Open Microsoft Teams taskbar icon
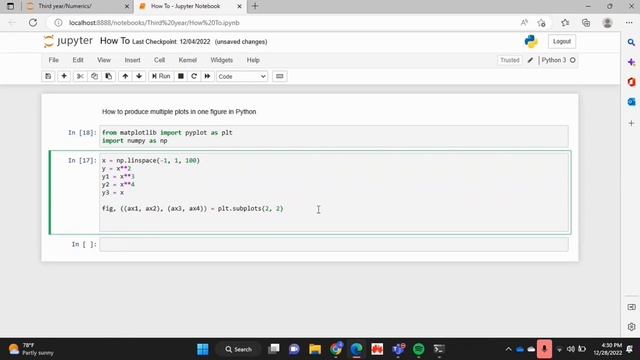The height and width of the screenshot is (360, 640). (x=398, y=349)
